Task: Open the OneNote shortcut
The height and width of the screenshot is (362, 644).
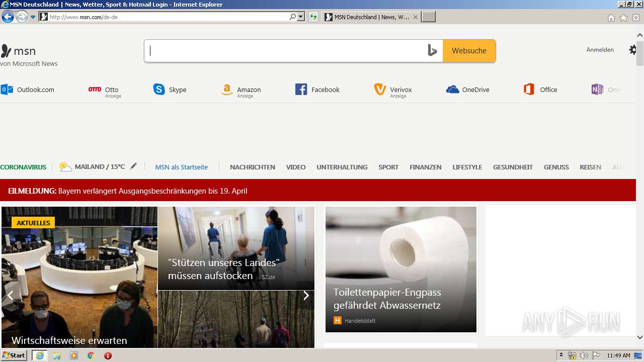Action: coord(607,89)
